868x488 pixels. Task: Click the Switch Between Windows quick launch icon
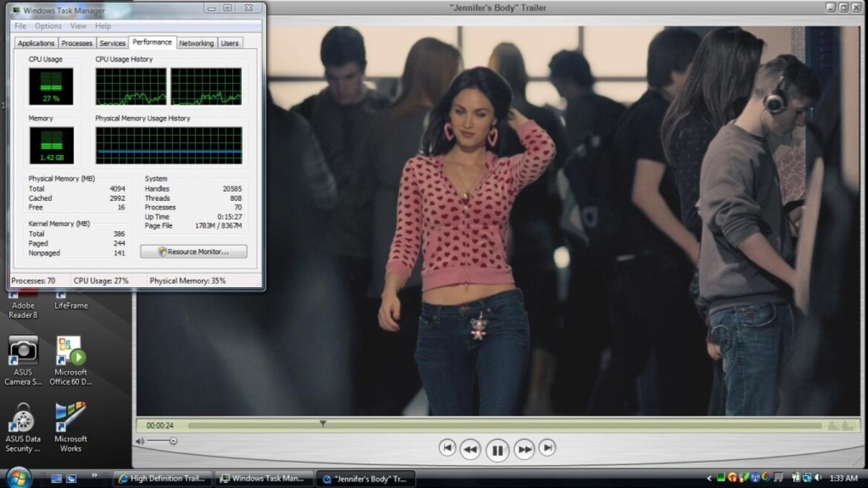(x=71, y=478)
